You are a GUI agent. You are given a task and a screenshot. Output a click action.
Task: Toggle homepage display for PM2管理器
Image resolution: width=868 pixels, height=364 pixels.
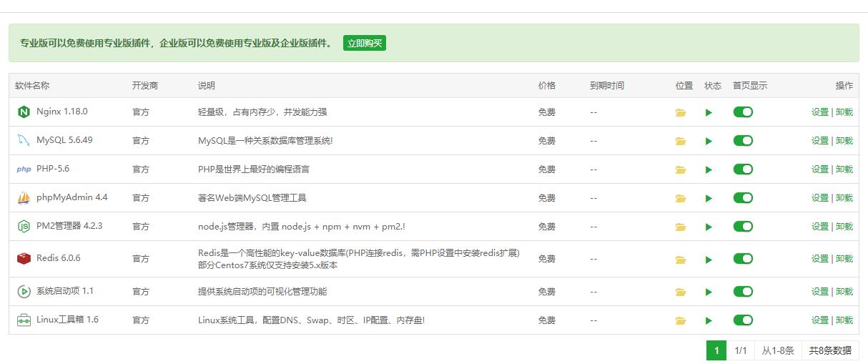[x=743, y=227]
